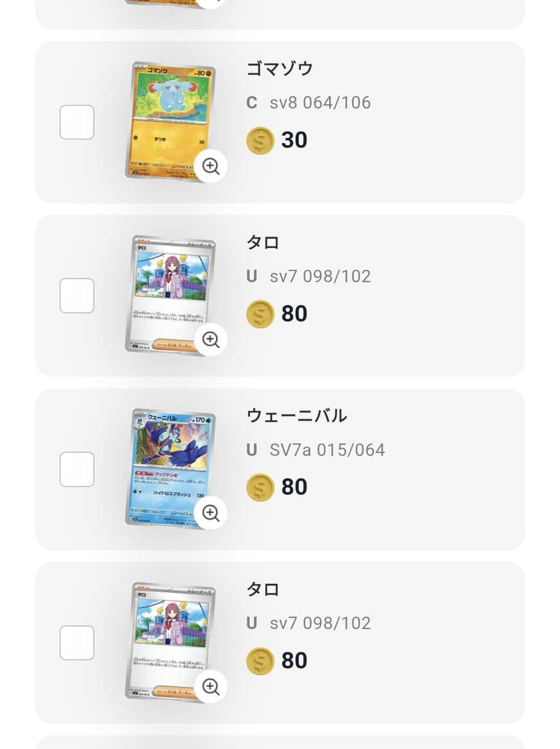Open magnifier on the ウェーニバル card

click(211, 513)
